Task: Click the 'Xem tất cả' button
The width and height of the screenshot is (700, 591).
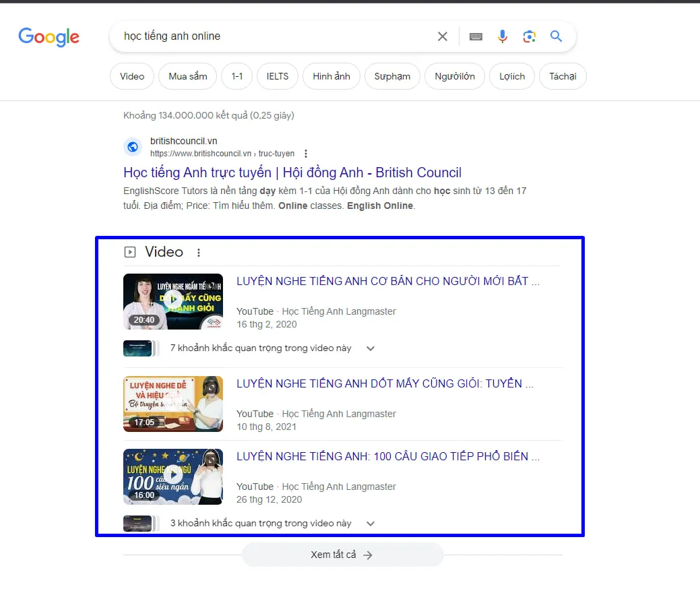Action: click(342, 554)
